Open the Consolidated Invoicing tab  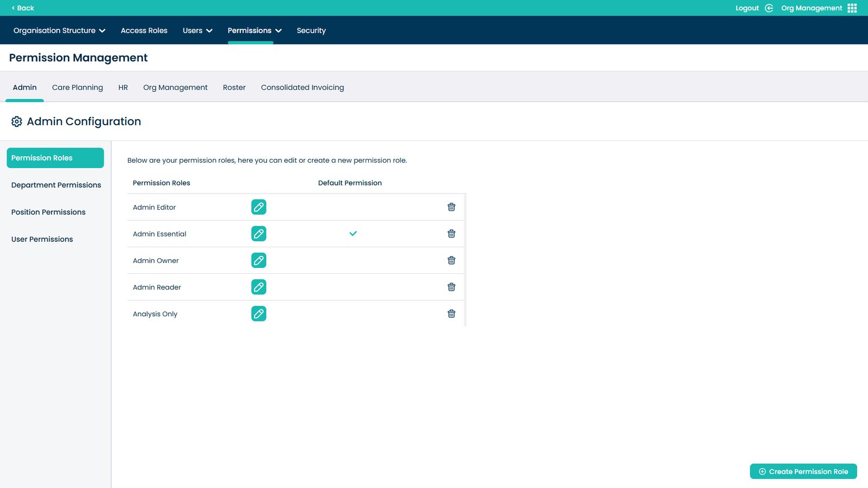[302, 87]
